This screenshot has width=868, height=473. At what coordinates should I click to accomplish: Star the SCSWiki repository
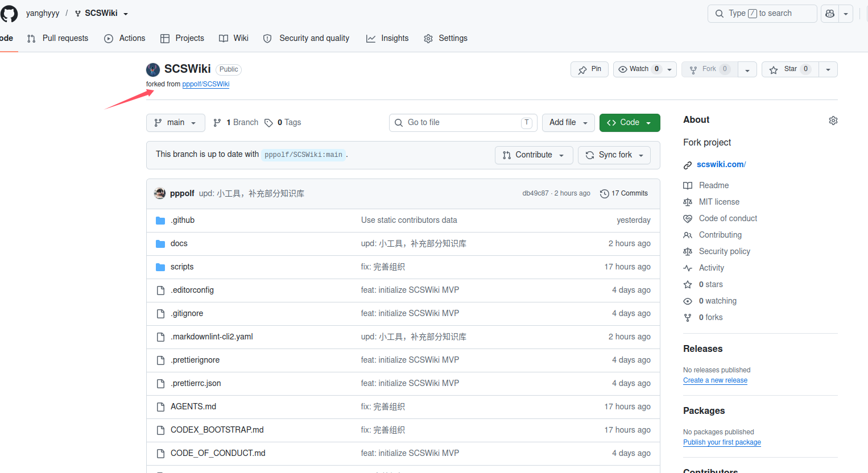pyautogui.click(x=790, y=69)
